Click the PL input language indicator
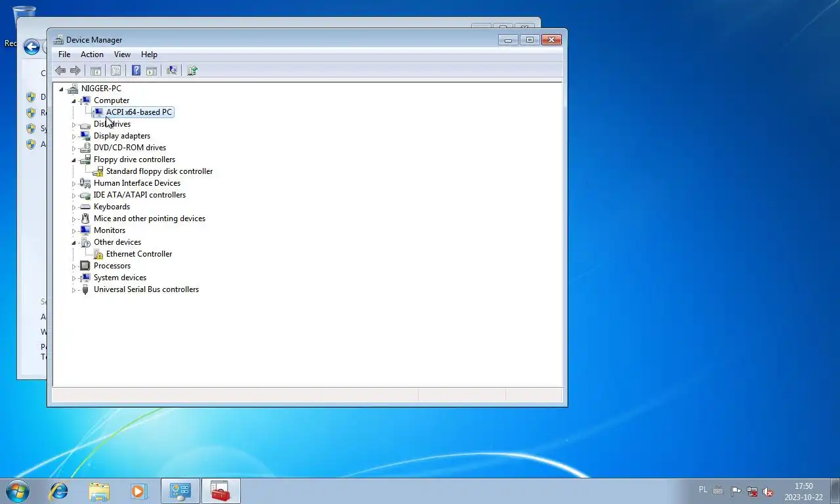This screenshot has width=840, height=504. (703, 490)
